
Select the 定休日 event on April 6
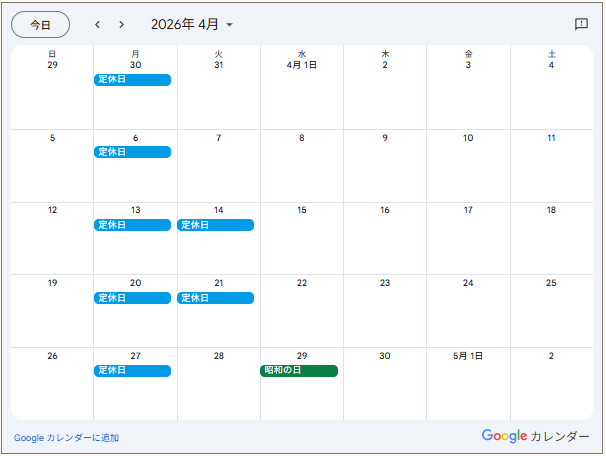[133, 152]
